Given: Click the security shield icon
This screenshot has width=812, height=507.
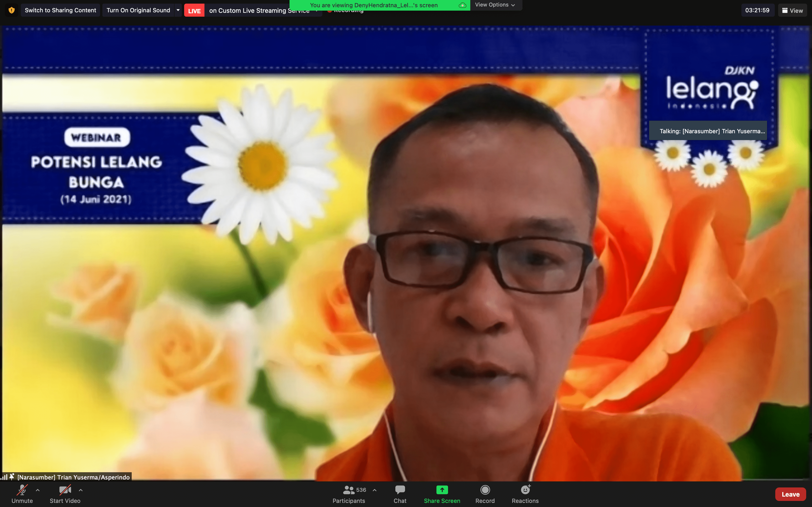Looking at the screenshot, I should [x=11, y=10].
